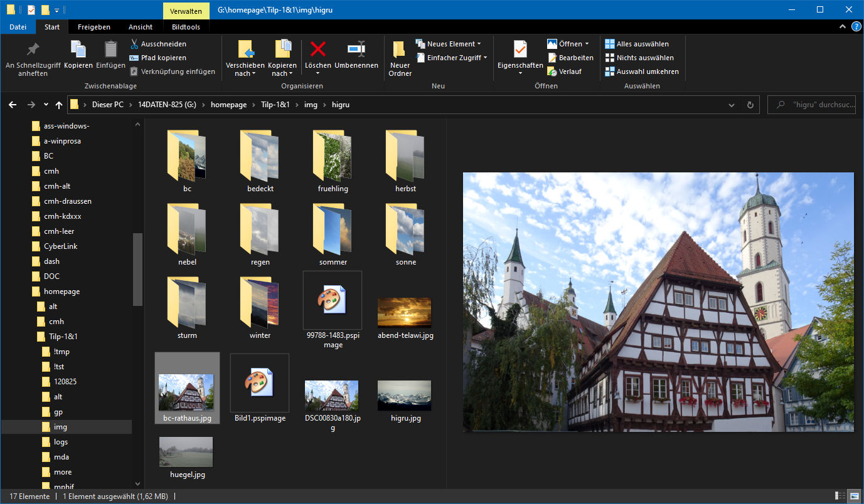Click the Löschen (delete) red X icon
This screenshot has width=864, height=504.
click(x=318, y=50)
